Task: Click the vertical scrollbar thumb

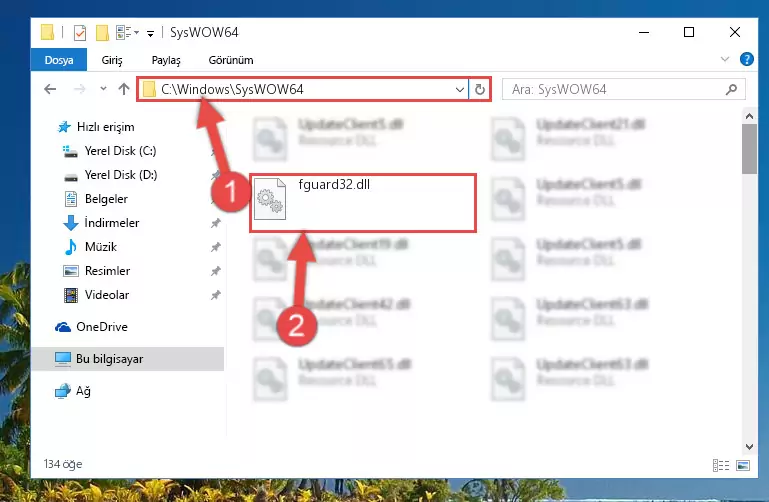Action: tap(749, 149)
